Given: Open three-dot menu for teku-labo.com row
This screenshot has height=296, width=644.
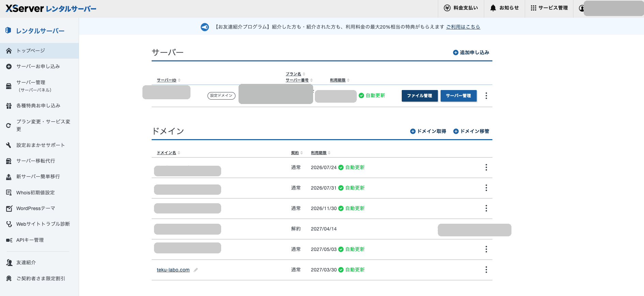Looking at the screenshot, I should (486, 270).
